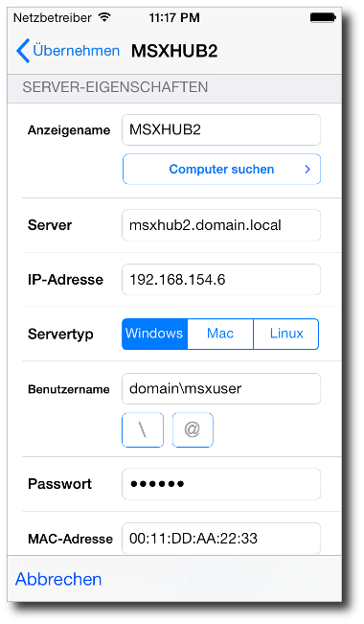Select Linux server type
This screenshot has width=364, height=624.
[x=286, y=334]
